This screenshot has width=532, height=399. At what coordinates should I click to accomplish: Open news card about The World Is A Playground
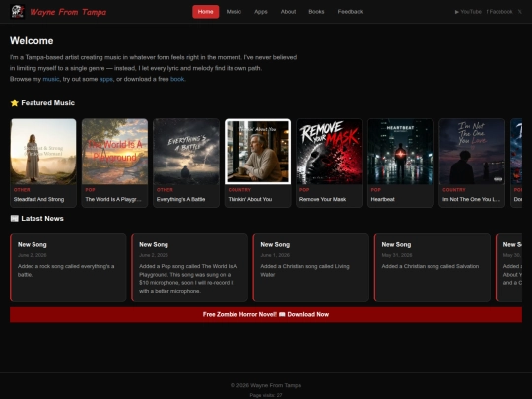(x=190, y=268)
